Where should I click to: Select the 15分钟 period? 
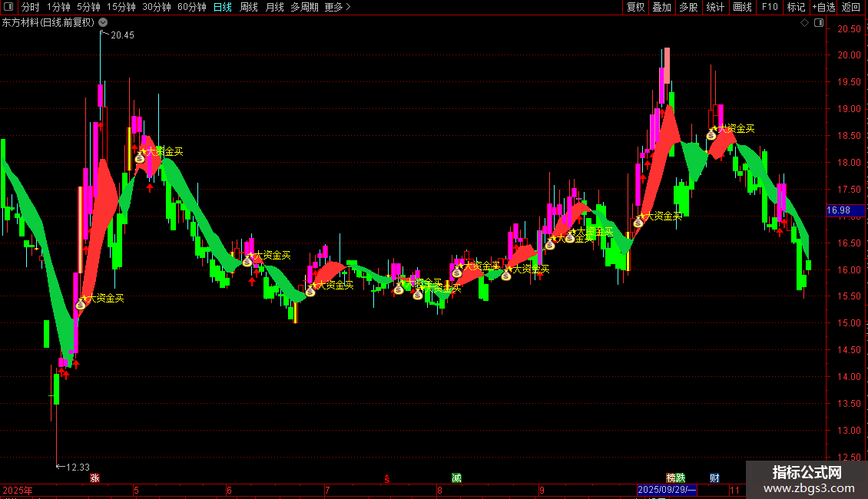point(121,7)
